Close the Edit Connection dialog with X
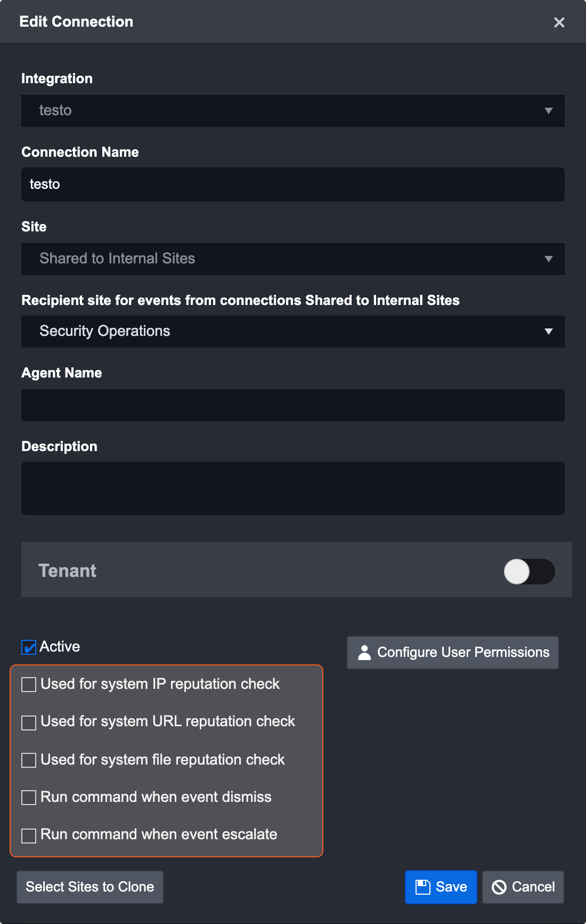586x924 pixels. [559, 22]
